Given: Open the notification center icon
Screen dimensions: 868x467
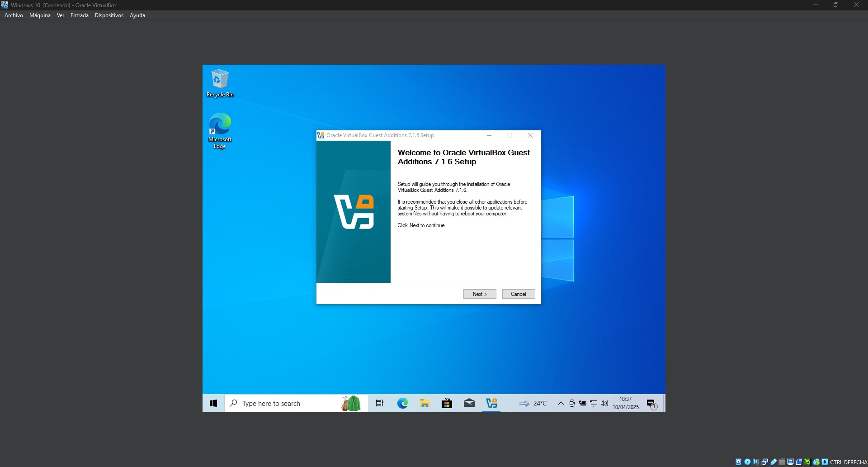Looking at the screenshot, I should point(651,404).
